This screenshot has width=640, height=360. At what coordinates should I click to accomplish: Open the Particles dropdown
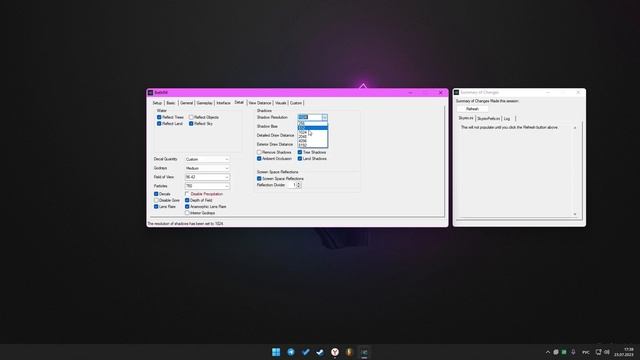tap(207, 186)
